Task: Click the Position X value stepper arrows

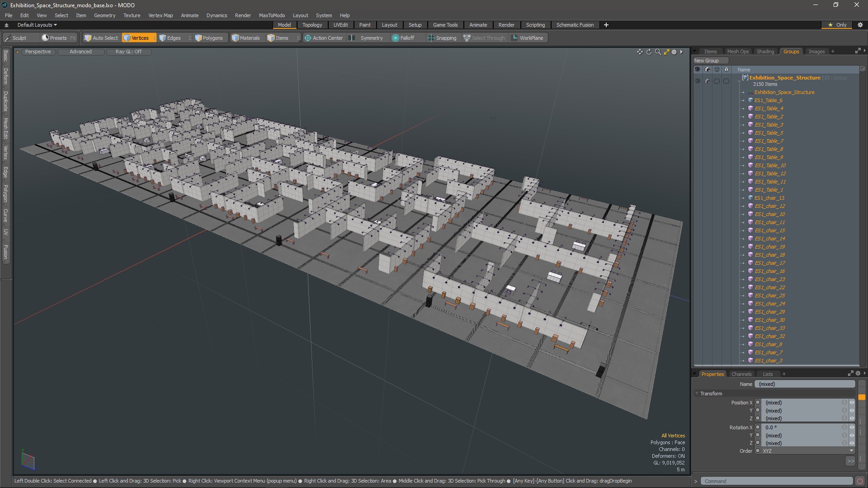Action: 852,403
